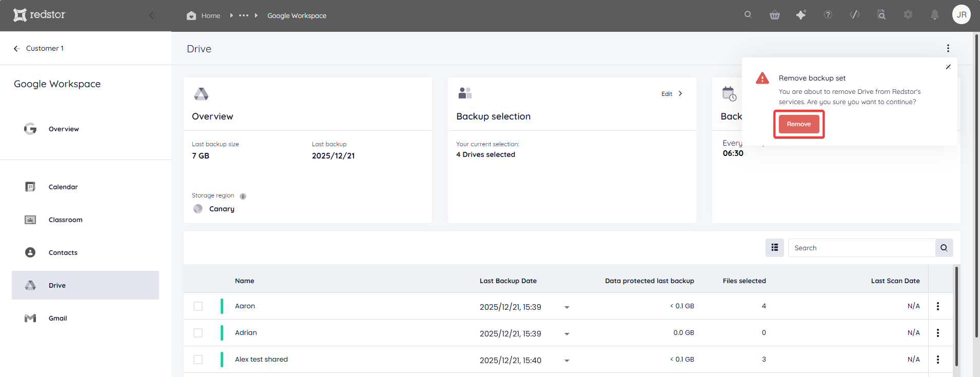Expand Aaron's backup date dropdown
This screenshot has height=377, width=980.
tap(567, 307)
